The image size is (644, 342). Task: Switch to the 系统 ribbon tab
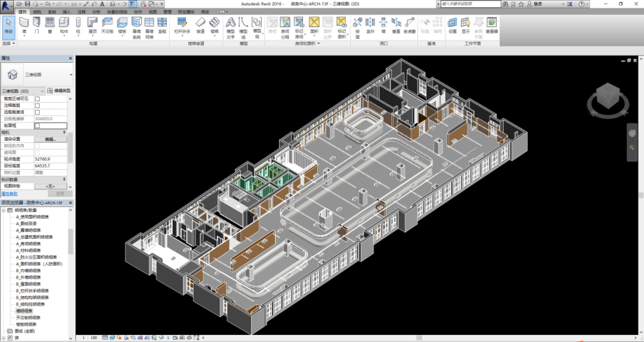[52, 12]
